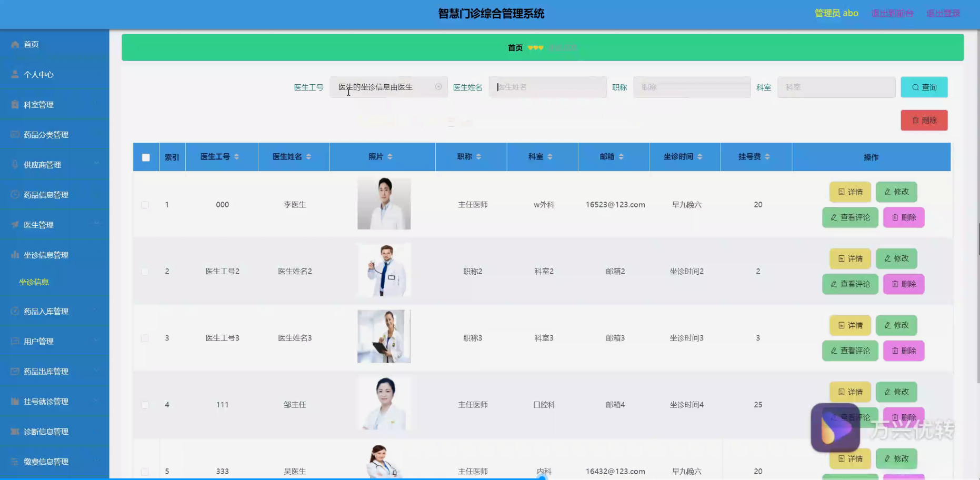Open the 坐诊信息 submenu item
The width and height of the screenshot is (980, 480).
pos(34,282)
